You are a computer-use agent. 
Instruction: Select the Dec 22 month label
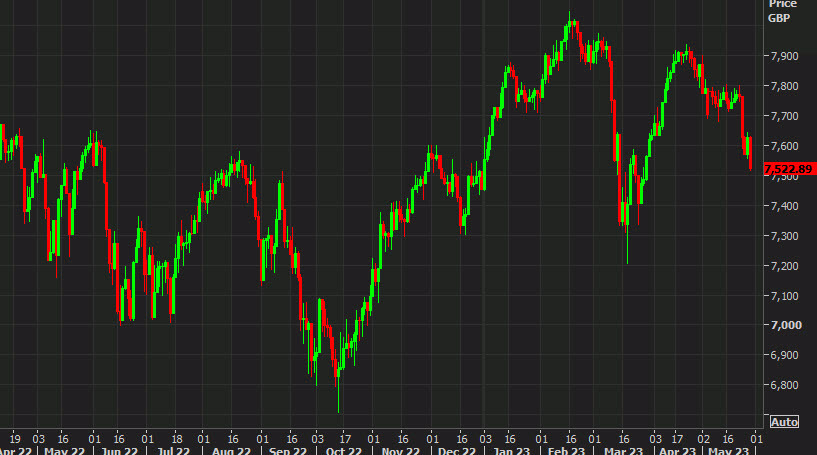click(457, 450)
